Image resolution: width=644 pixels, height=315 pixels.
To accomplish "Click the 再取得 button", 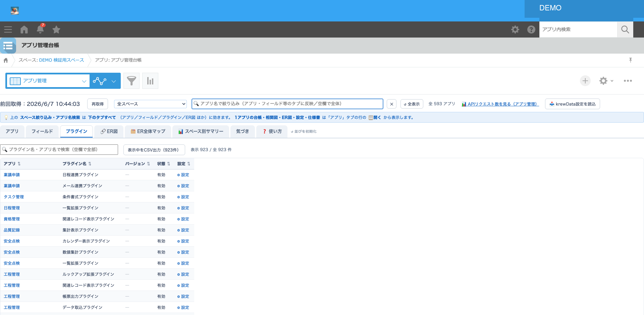I will tap(98, 104).
